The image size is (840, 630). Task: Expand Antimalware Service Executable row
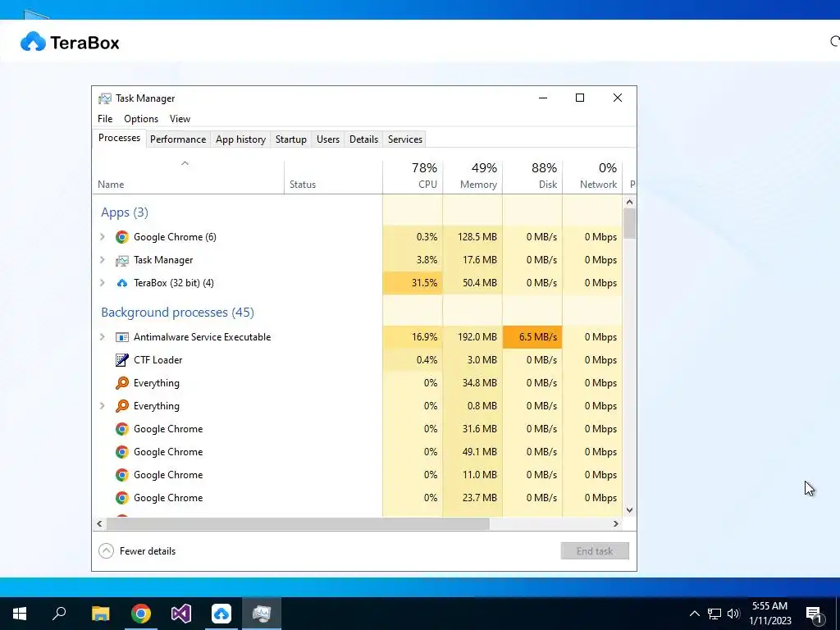pyautogui.click(x=103, y=337)
